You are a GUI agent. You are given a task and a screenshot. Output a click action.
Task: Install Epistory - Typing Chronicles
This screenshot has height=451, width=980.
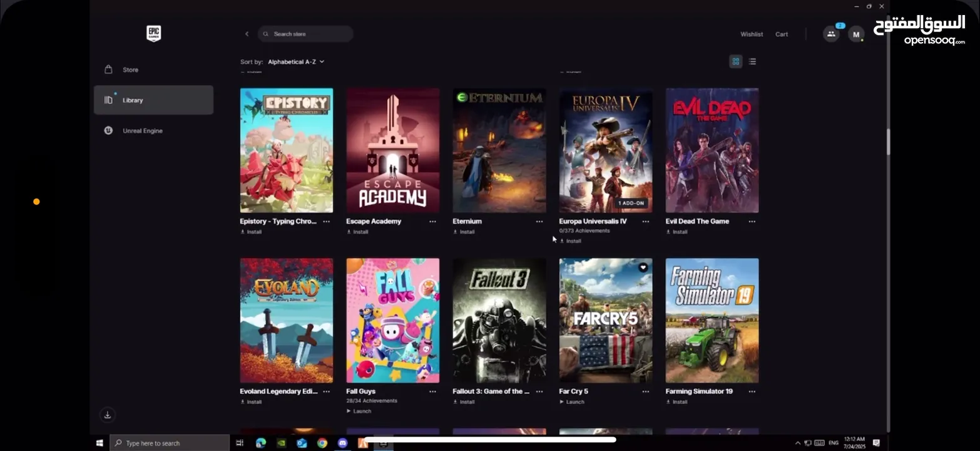251,232
